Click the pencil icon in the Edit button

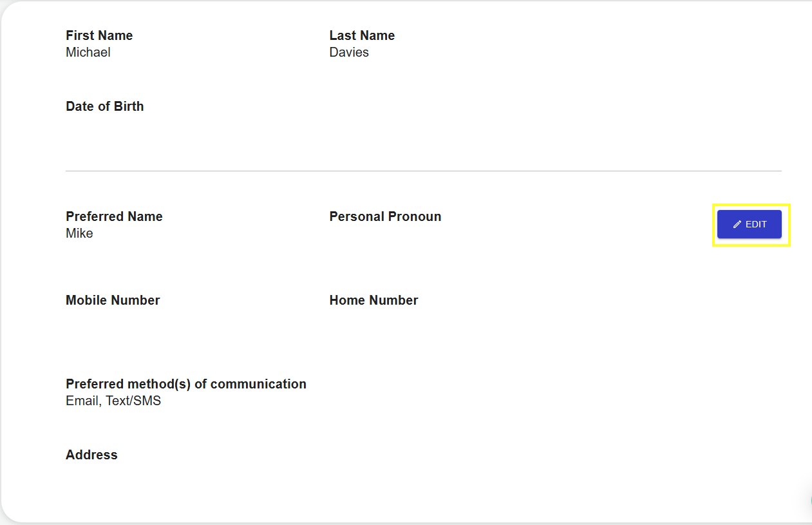pyautogui.click(x=737, y=225)
